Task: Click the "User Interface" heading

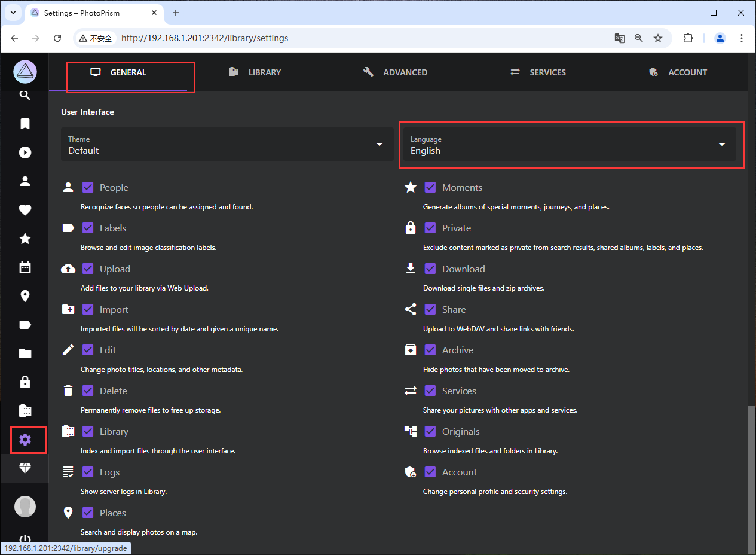Action: click(x=87, y=112)
